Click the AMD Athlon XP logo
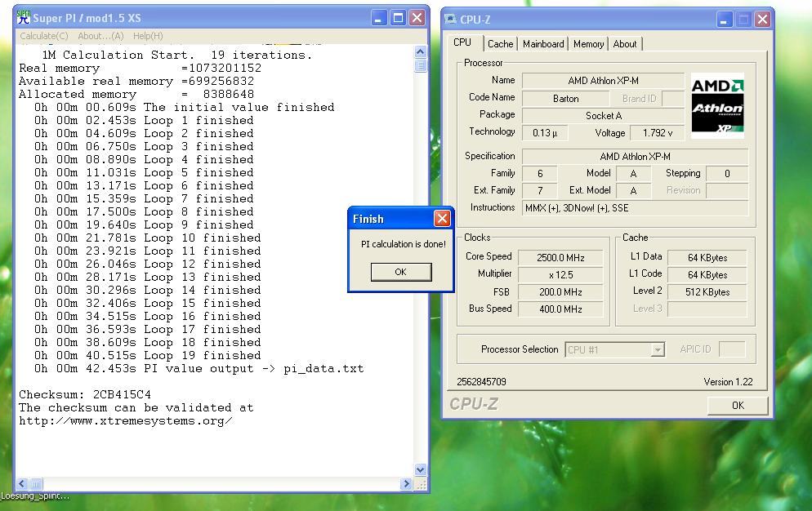The image size is (812, 511). point(717,105)
